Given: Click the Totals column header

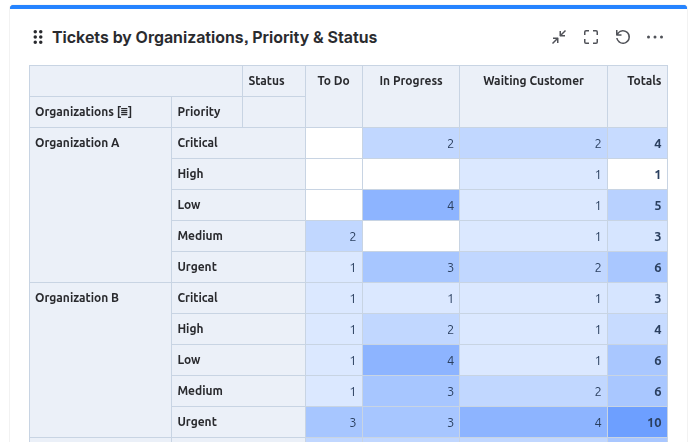Looking at the screenshot, I should (644, 81).
